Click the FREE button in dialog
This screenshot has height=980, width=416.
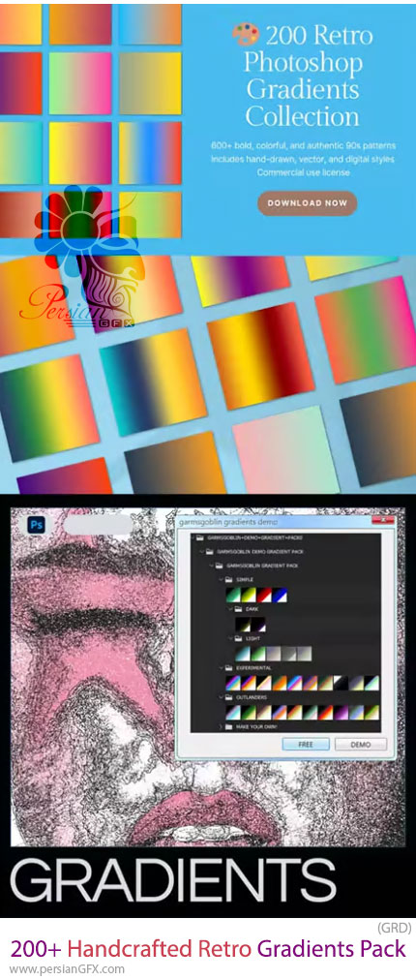coord(306,744)
